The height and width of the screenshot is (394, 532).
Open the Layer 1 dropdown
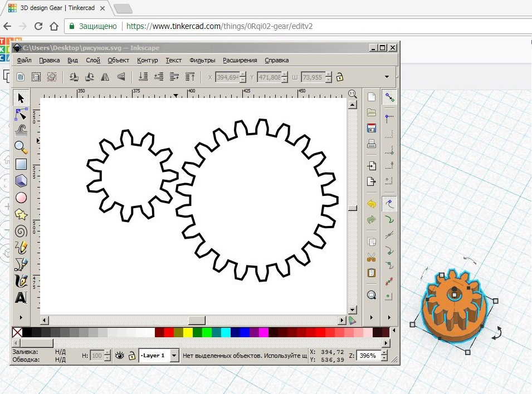(174, 356)
